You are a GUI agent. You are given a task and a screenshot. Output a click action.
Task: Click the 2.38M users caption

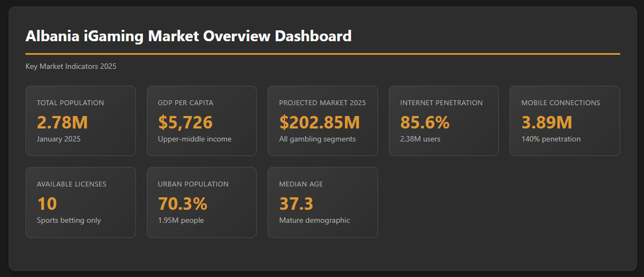[420, 139]
